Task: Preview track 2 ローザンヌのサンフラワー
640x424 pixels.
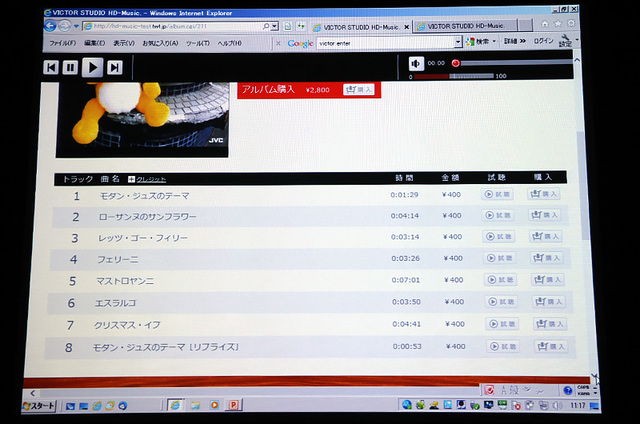Action: pyautogui.click(x=498, y=215)
